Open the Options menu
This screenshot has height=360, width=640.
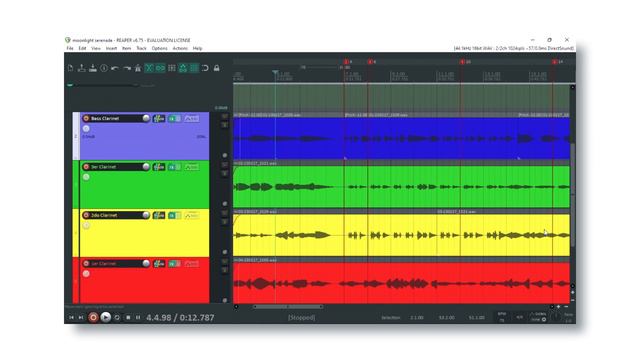click(x=160, y=48)
